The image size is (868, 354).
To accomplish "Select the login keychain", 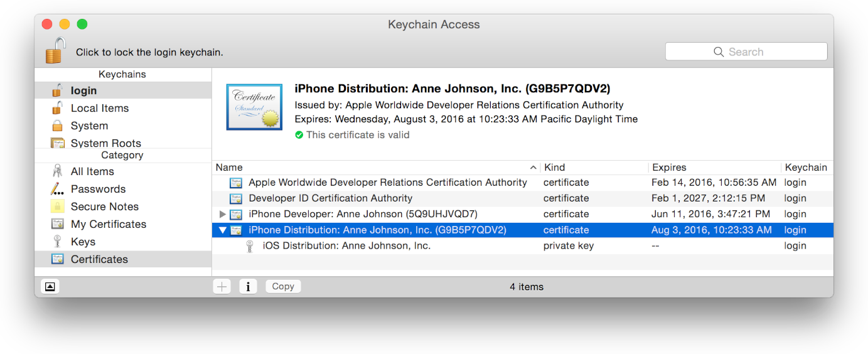I will (123, 90).
